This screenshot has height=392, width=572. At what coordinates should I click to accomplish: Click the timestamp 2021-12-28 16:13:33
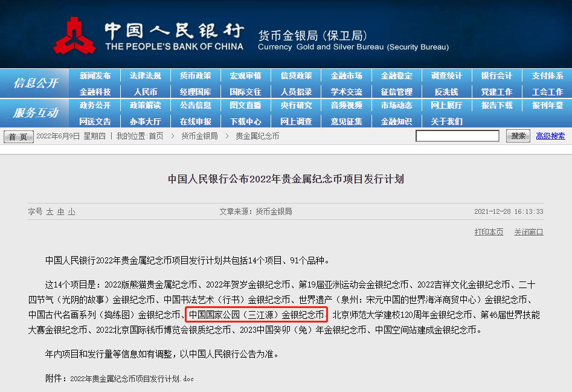[509, 211]
